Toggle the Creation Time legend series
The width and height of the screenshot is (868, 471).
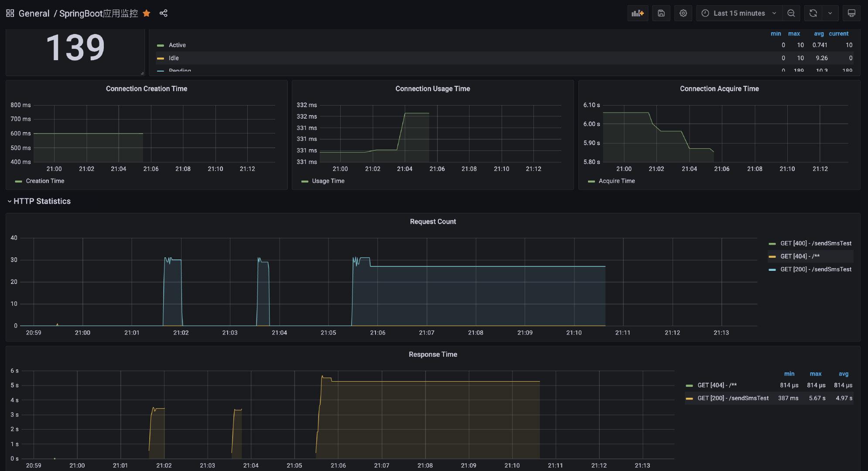[x=45, y=181]
